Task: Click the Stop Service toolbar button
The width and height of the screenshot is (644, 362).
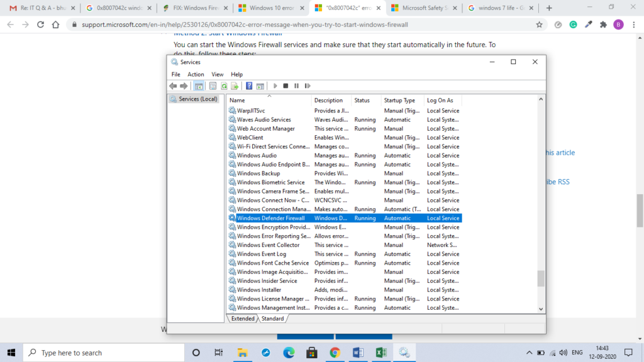Action: [x=286, y=86]
